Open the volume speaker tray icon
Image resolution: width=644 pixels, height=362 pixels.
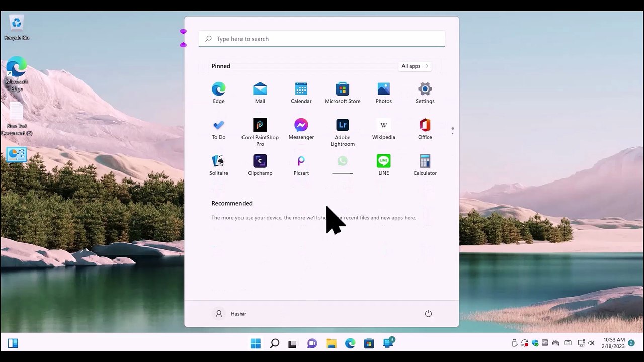pyautogui.click(x=591, y=343)
